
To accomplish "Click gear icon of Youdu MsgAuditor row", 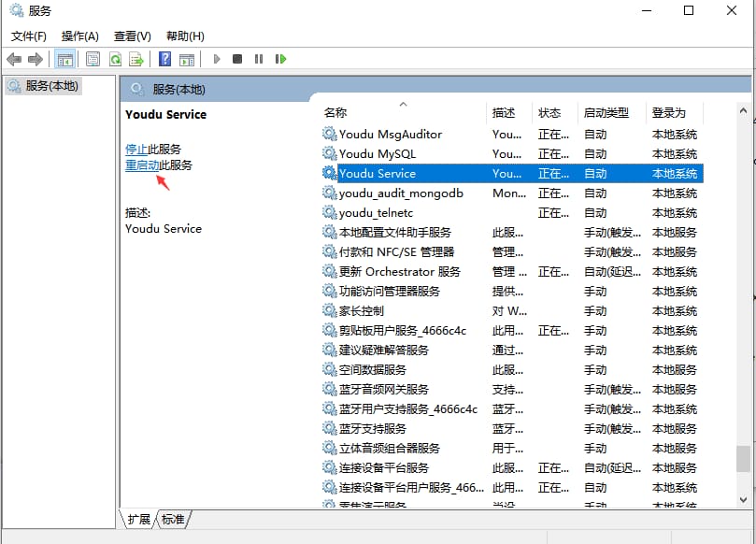I will coord(329,134).
